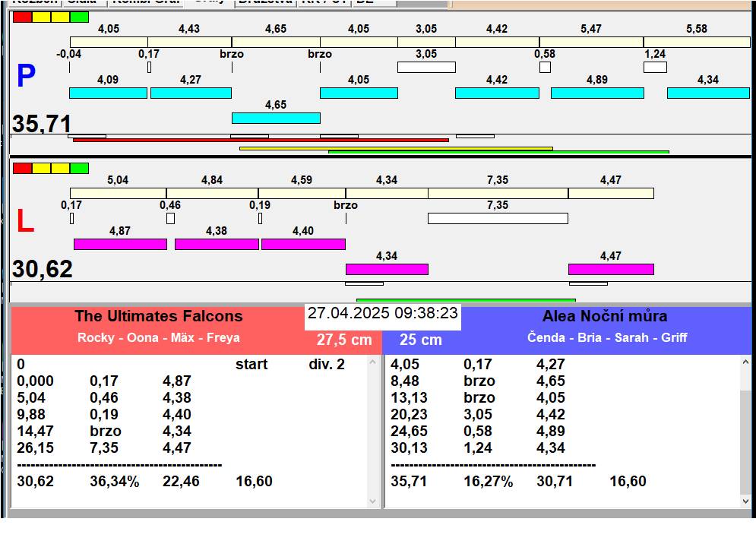Click the 9,88 row in Falcons list
The image size is (756, 544).
pos(104,415)
